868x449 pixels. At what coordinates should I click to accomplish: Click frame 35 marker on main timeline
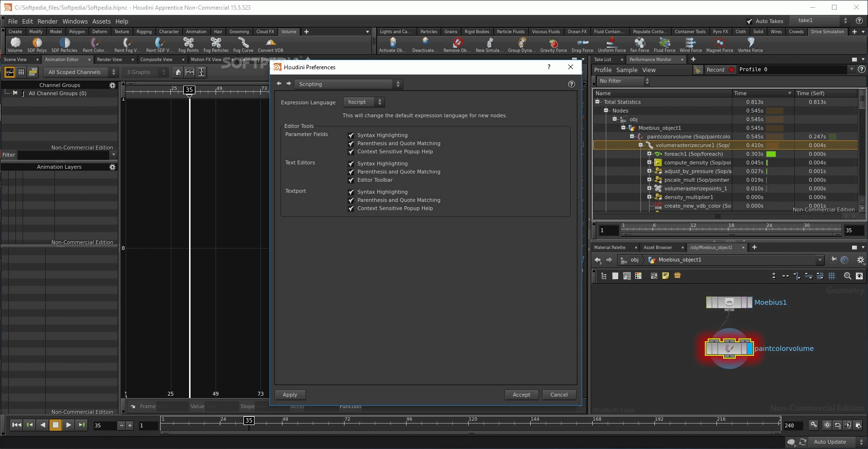coord(249,420)
